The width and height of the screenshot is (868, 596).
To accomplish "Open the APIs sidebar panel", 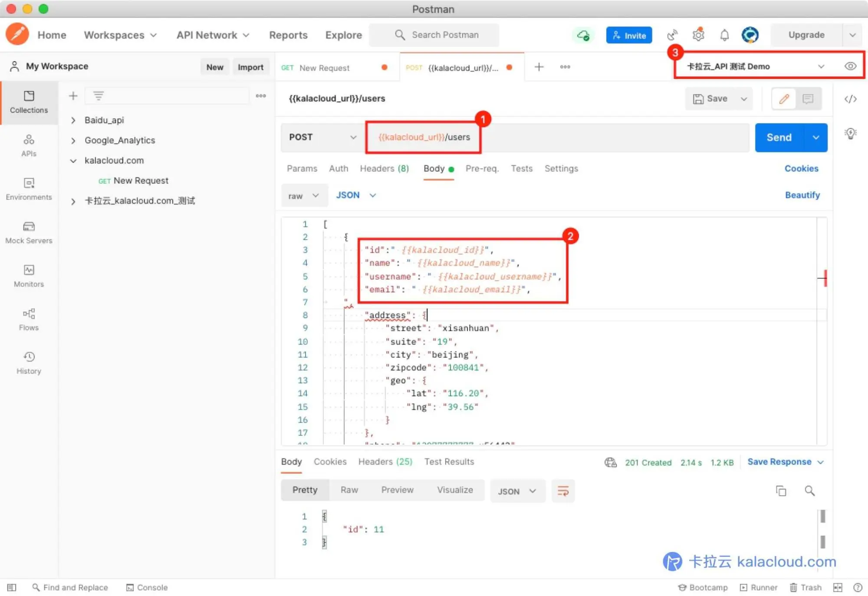I will (29, 146).
